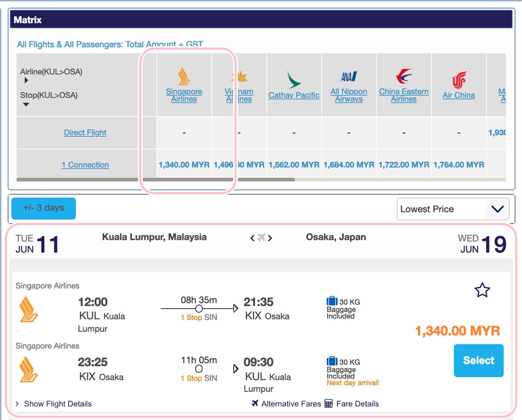
Task: Click the Cathay Pacific logo icon
Action: click(x=294, y=80)
